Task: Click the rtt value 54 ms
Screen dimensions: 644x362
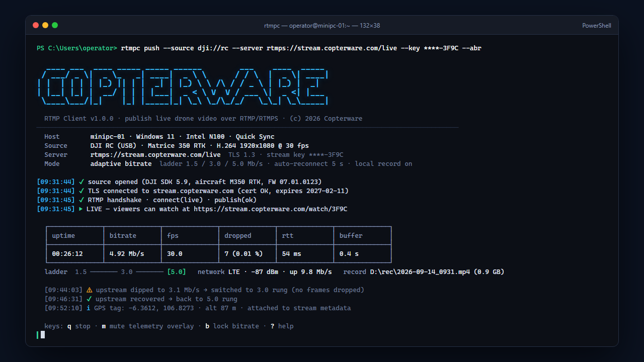Action: pos(291,254)
